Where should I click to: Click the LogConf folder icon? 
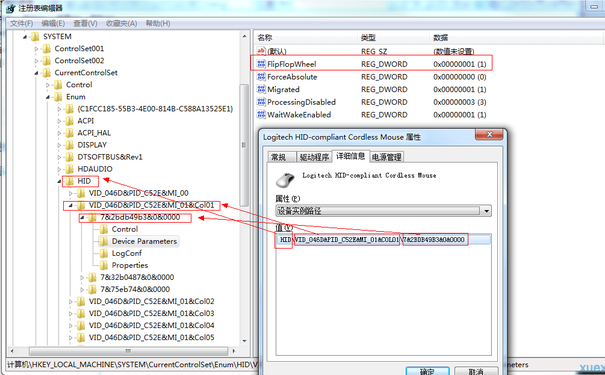tap(104, 253)
